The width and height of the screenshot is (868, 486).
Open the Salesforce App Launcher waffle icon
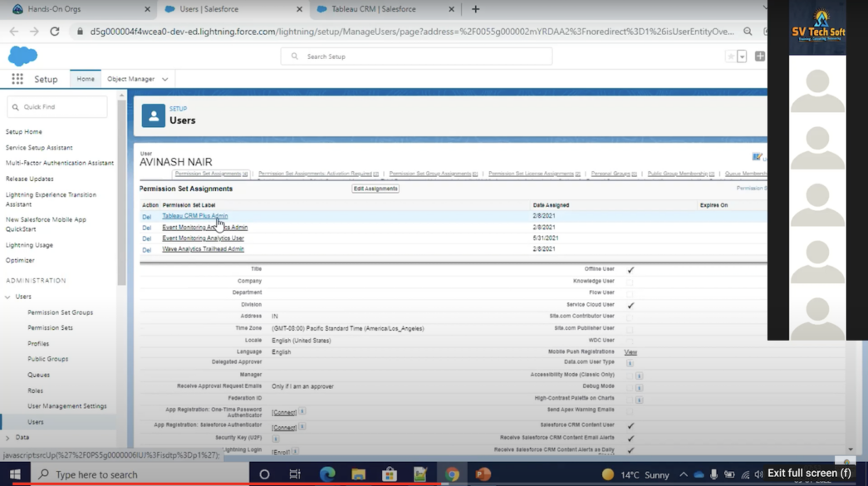click(17, 79)
